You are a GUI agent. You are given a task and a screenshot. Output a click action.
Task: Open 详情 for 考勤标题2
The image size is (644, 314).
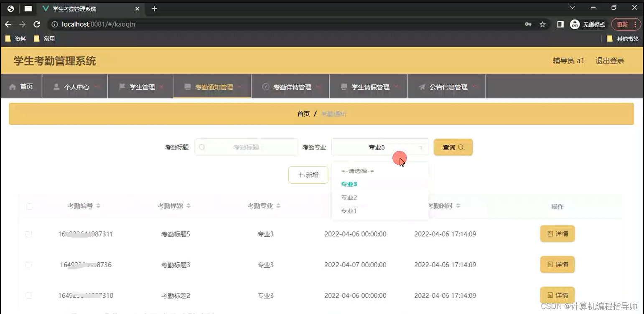click(557, 295)
